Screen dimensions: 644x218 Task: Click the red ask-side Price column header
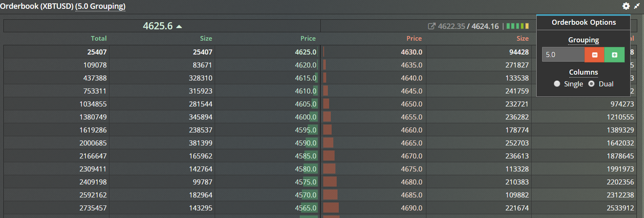pos(414,39)
